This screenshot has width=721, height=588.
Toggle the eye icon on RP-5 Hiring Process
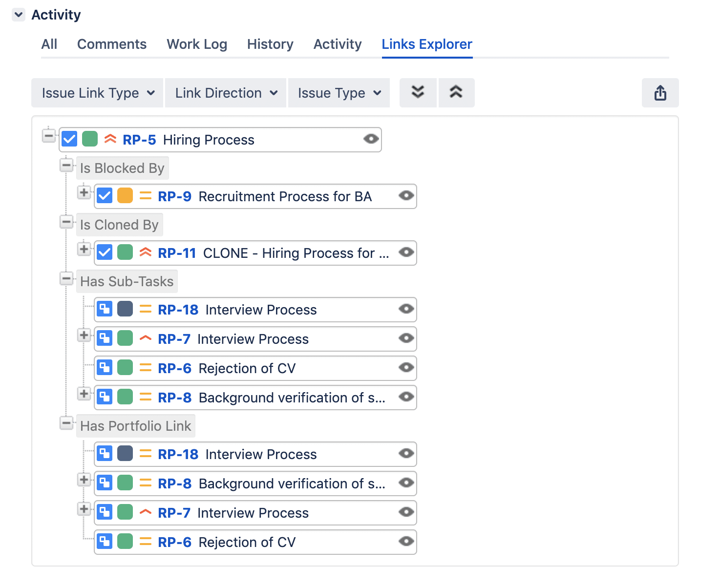[x=371, y=139]
